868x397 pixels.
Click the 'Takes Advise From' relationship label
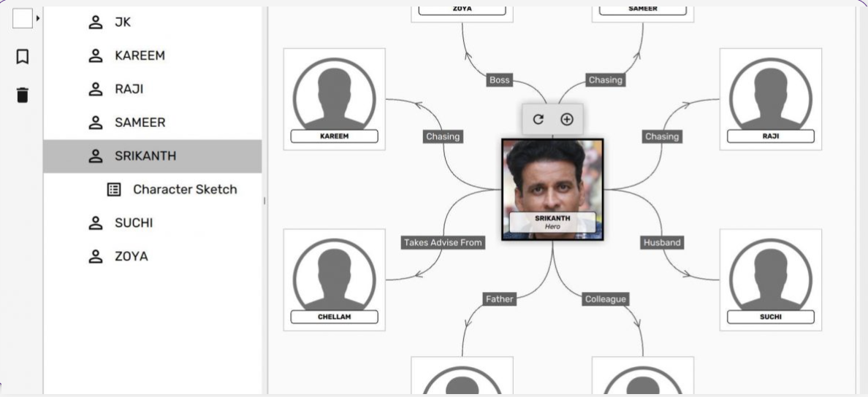(x=443, y=243)
